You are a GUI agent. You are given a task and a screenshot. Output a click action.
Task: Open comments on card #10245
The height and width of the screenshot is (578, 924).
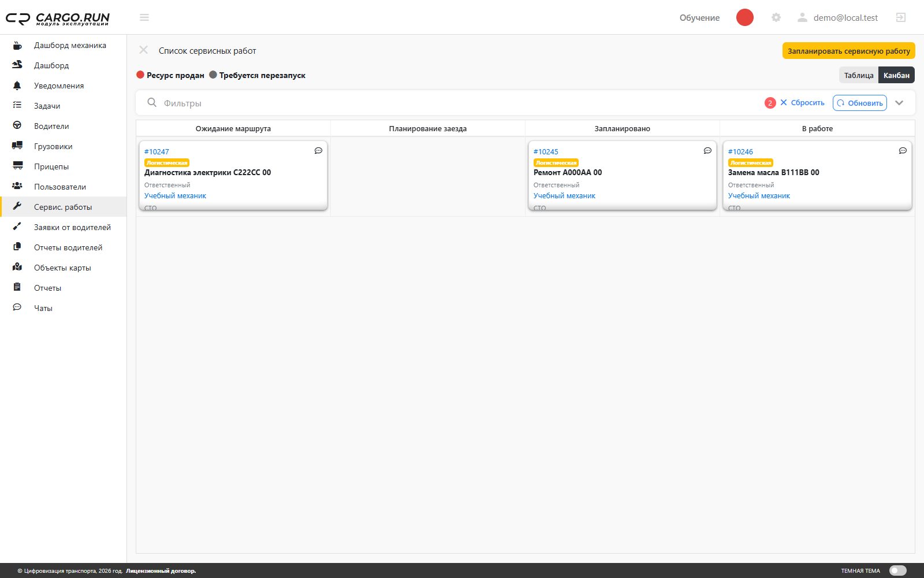point(707,151)
